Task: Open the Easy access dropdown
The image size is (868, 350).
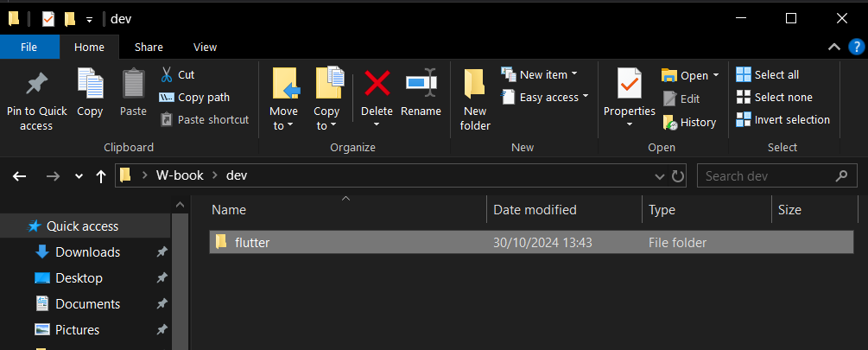Action: tap(544, 97)
